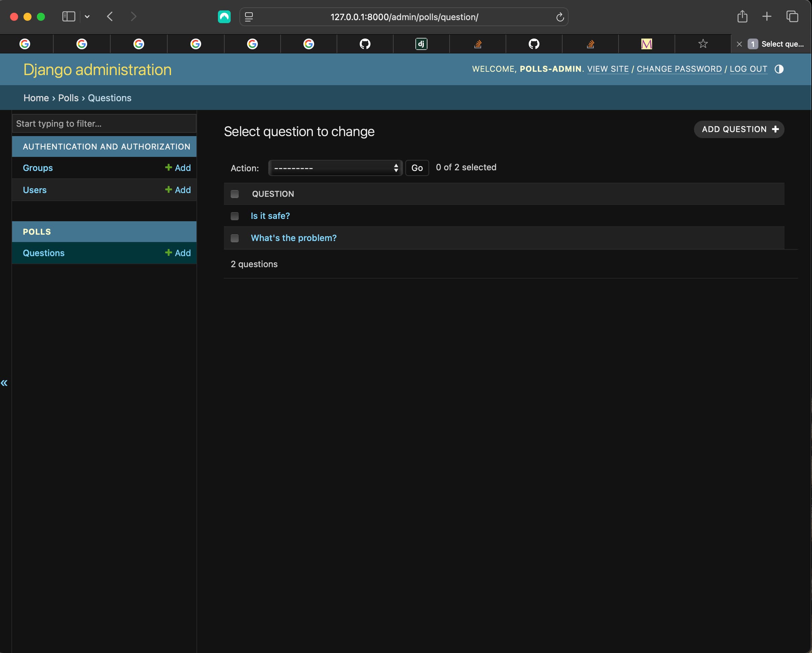Add a new User via plus Add
The image size is (812, 653).
178,190
